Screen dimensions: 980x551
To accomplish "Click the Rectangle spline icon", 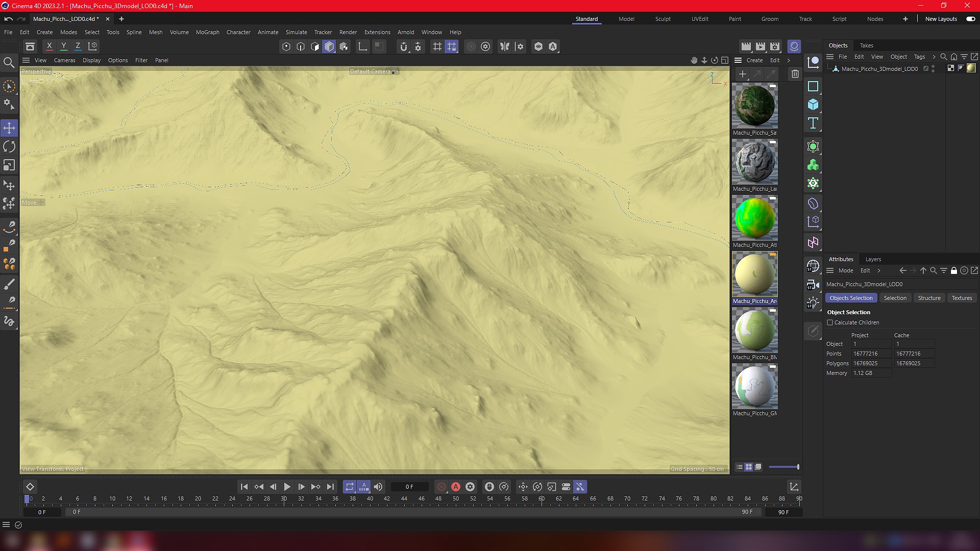I will tap(813, 86).
